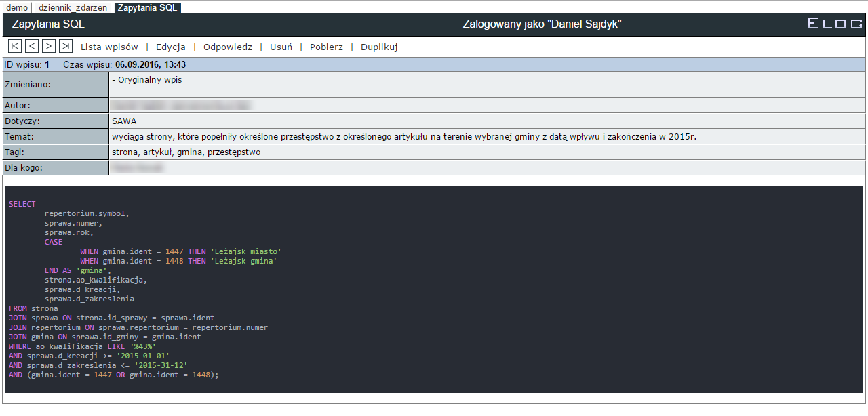Click Odpowiedz to reply to entry
This screenshot has height=416, width=868.
click(228, 47)
